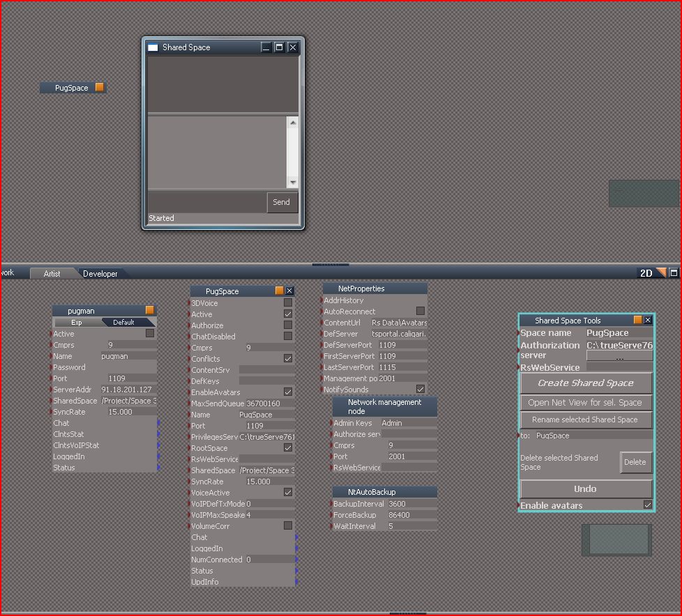Click the Undo button in Shared Space Tools
The image size is (682, 616).
pyautogui.click(x=586, y=489)
